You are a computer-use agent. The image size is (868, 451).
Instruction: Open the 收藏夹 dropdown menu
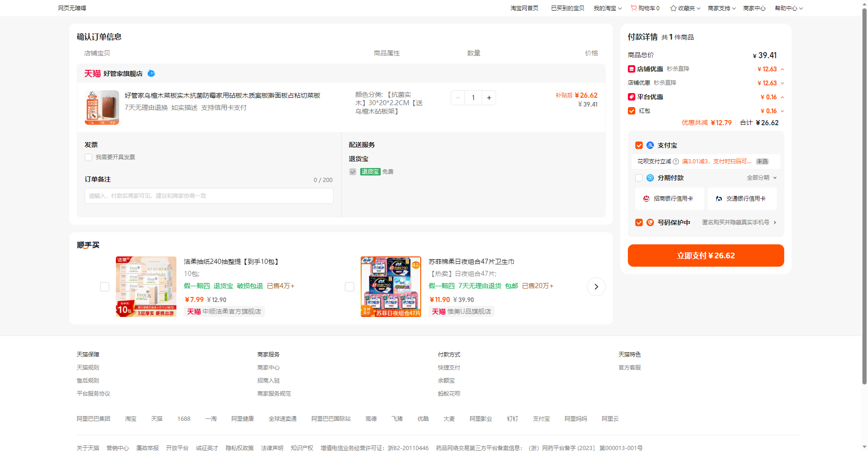685,8
